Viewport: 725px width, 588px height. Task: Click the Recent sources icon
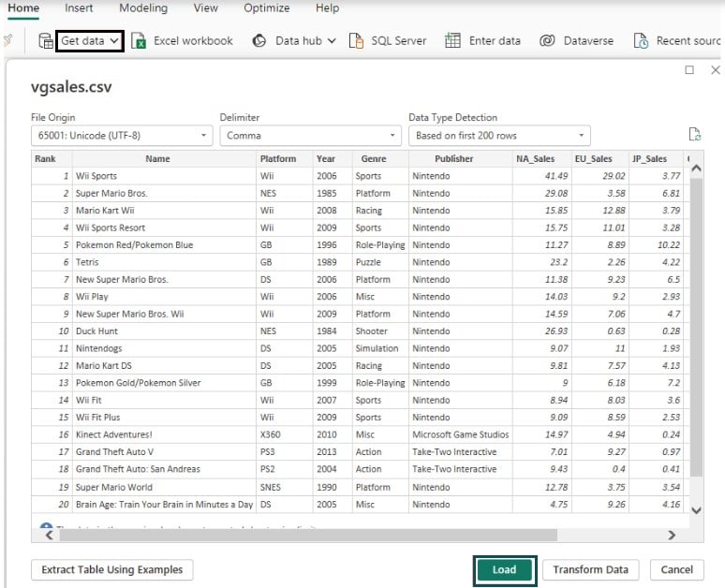[641, 41]
